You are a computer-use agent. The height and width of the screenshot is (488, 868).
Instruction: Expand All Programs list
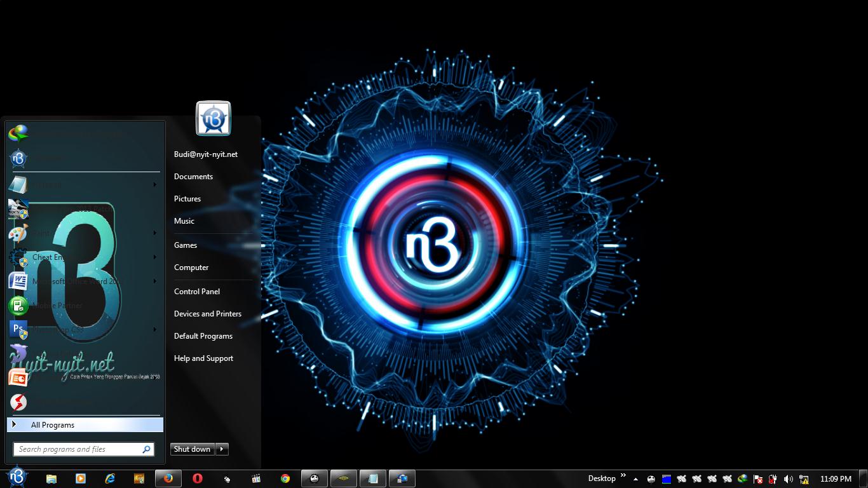tap(85, 425)
